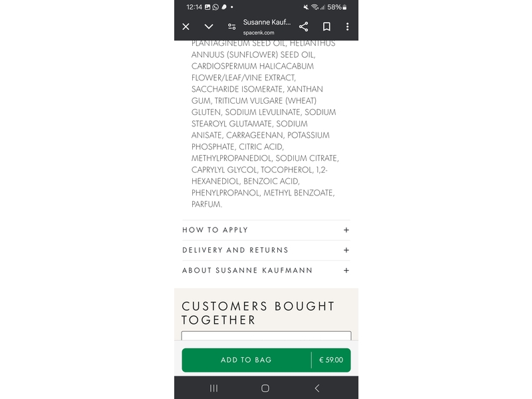
Task: Open the Delivery and Returns section label
Action: click(235, 250)
